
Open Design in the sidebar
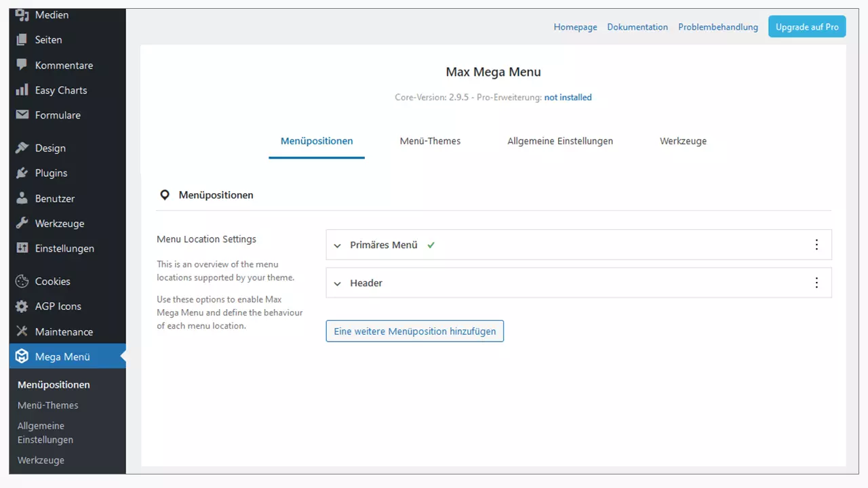point(50,148)
